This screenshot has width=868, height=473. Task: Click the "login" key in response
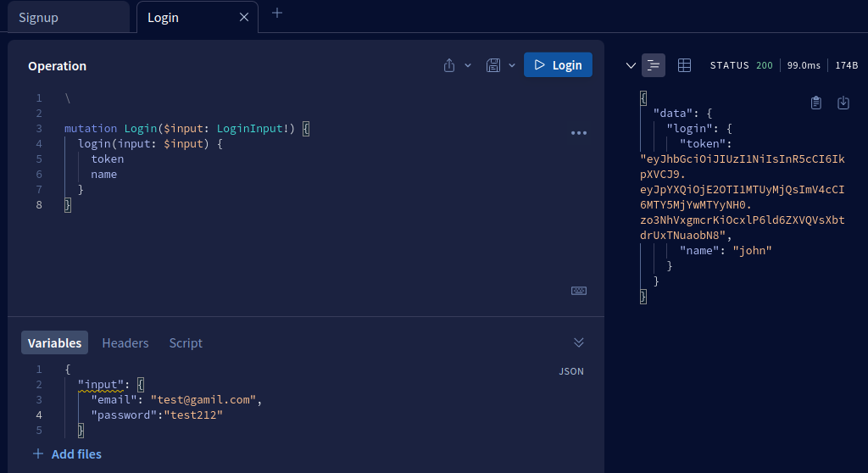click(688, 129)
